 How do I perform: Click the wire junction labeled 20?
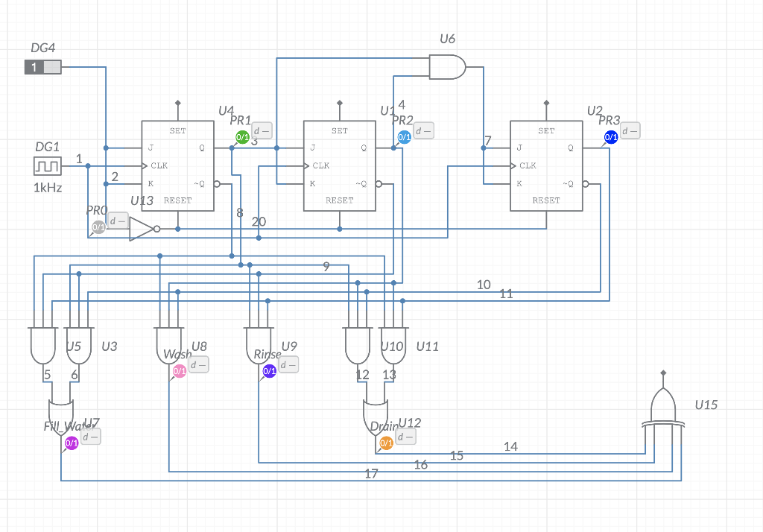258,236
